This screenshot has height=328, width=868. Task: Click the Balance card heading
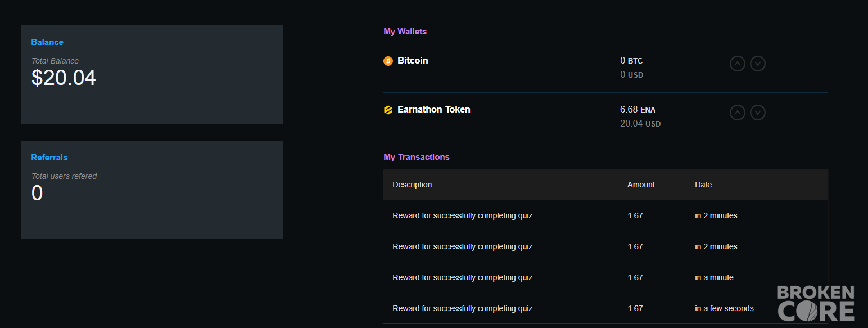[47, 42]
